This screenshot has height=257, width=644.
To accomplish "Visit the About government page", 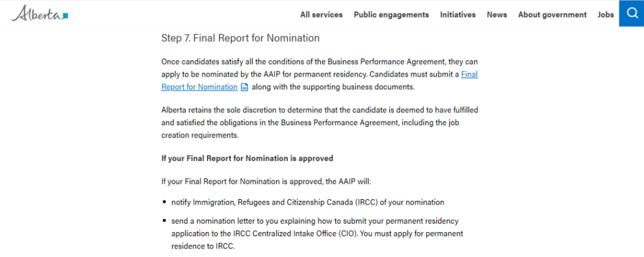I will coord(552,15).
